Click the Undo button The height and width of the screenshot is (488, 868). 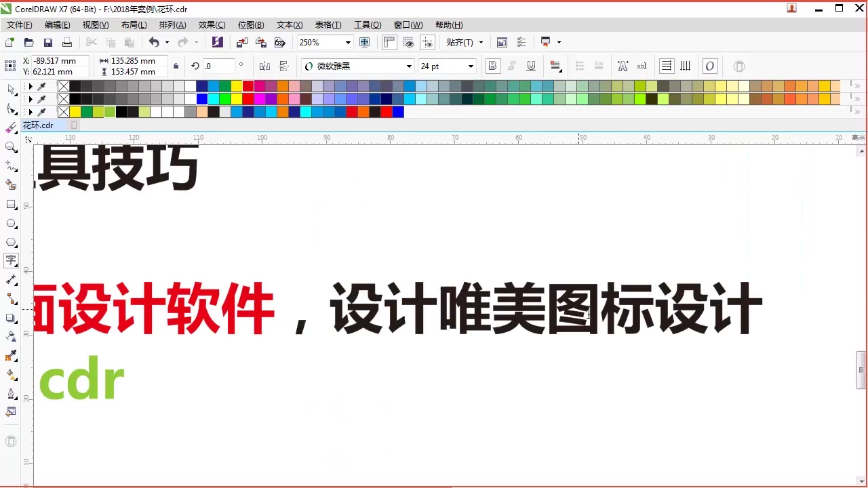(154, 42)
